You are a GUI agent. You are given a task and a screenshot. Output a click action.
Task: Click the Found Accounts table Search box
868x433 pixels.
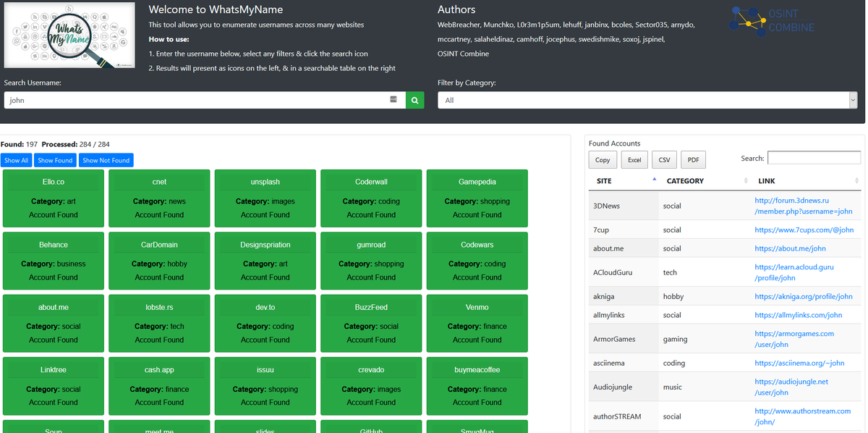click(814, 158)
